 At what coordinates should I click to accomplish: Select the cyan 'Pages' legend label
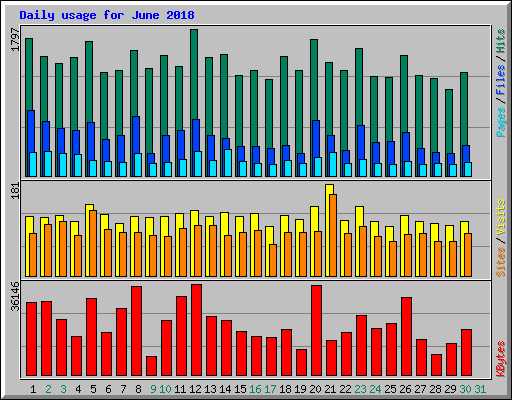click(x=501, y=122)
